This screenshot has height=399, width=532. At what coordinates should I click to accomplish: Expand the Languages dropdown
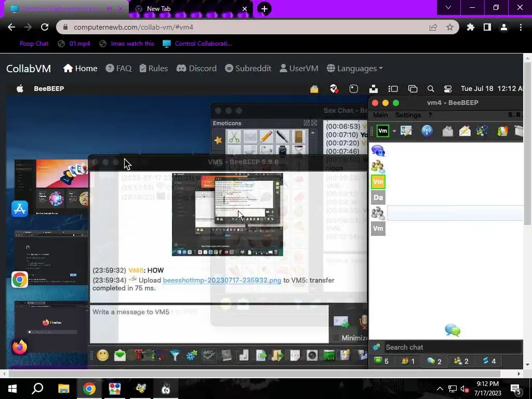355,69
